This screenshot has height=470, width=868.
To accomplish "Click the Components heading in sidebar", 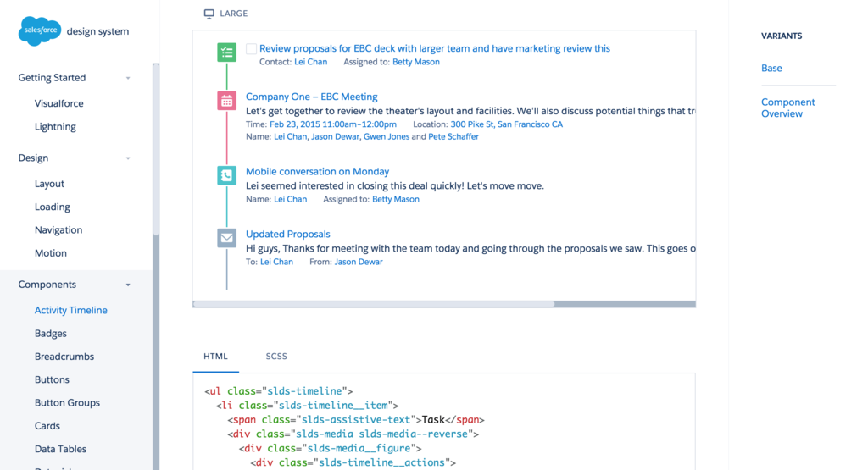I will coord(47,285).
